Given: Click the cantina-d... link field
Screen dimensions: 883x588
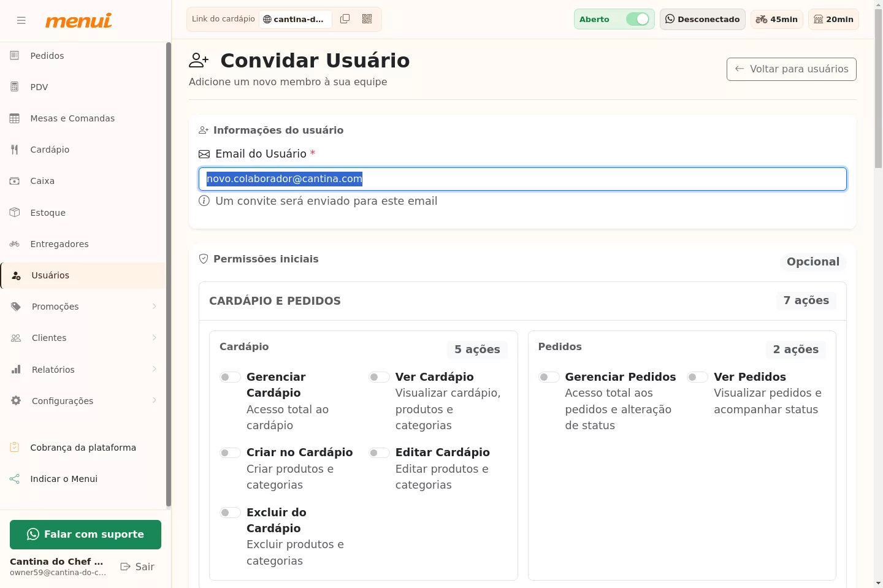Looking at the screenshot, I should [x=296, y=19].
